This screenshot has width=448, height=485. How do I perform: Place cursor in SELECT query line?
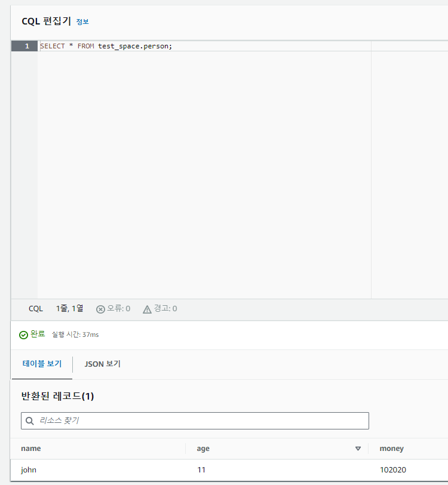(106, 46)
